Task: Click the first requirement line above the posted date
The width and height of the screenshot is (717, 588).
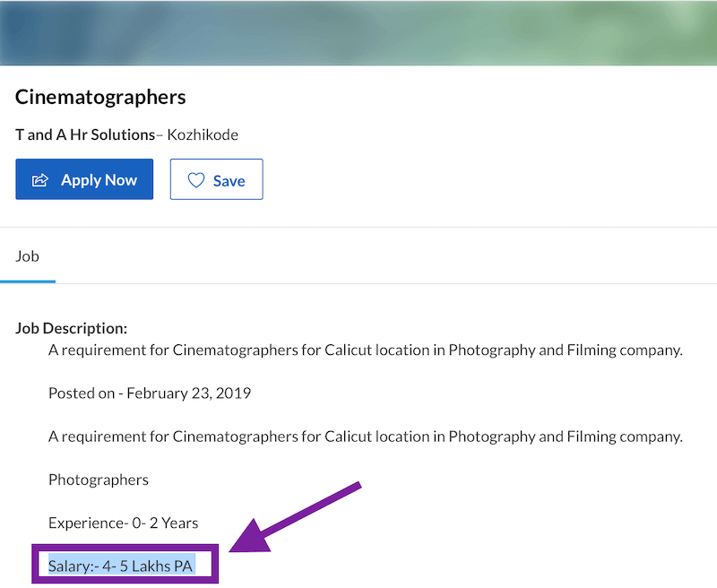Action: [365, 350]
